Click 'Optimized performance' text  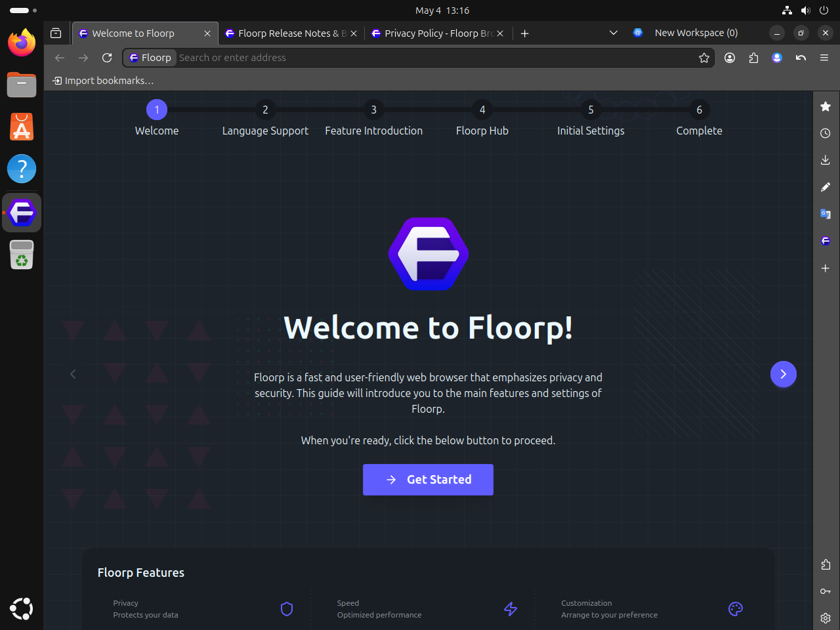[x=379, y=615]
